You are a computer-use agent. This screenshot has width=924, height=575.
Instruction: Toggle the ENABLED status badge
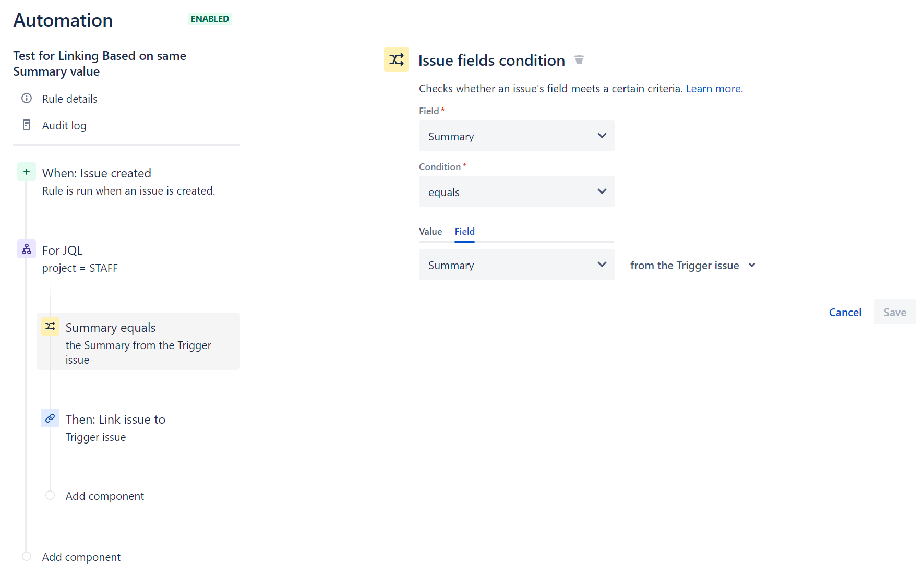click(x=210, y=18)
